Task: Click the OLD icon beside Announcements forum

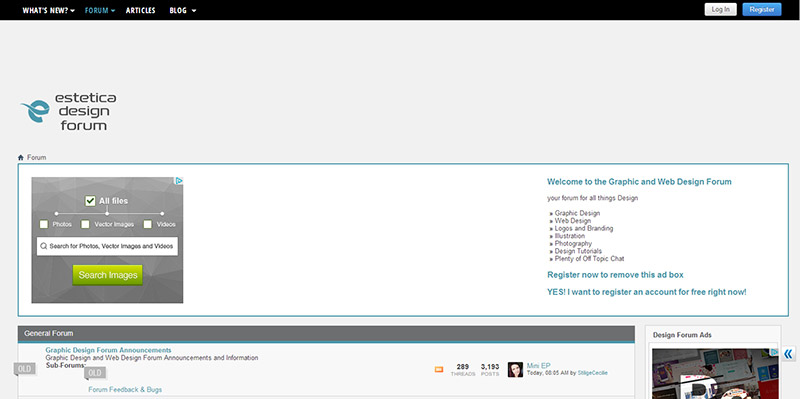Action: coord(25,369)
